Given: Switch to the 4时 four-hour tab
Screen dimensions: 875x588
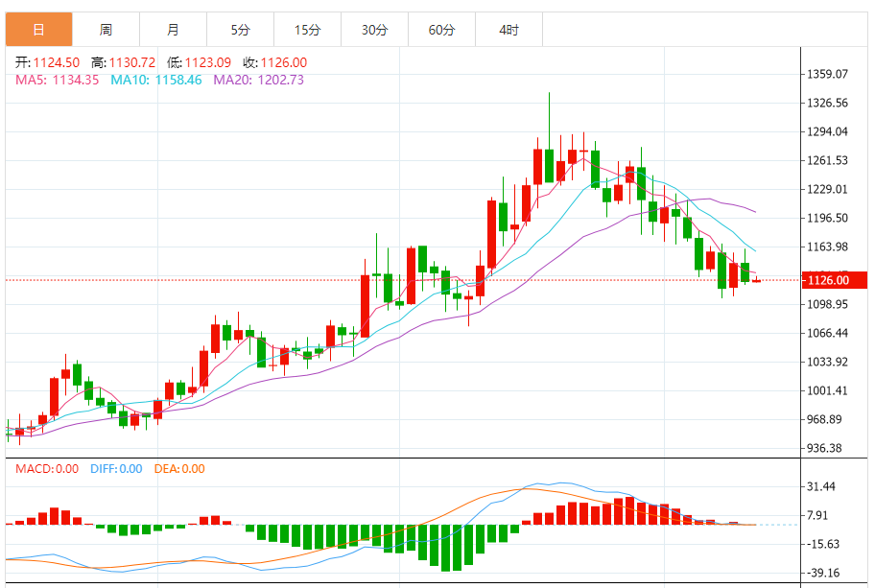Looking at the screenshot, I should coord(508,30).
